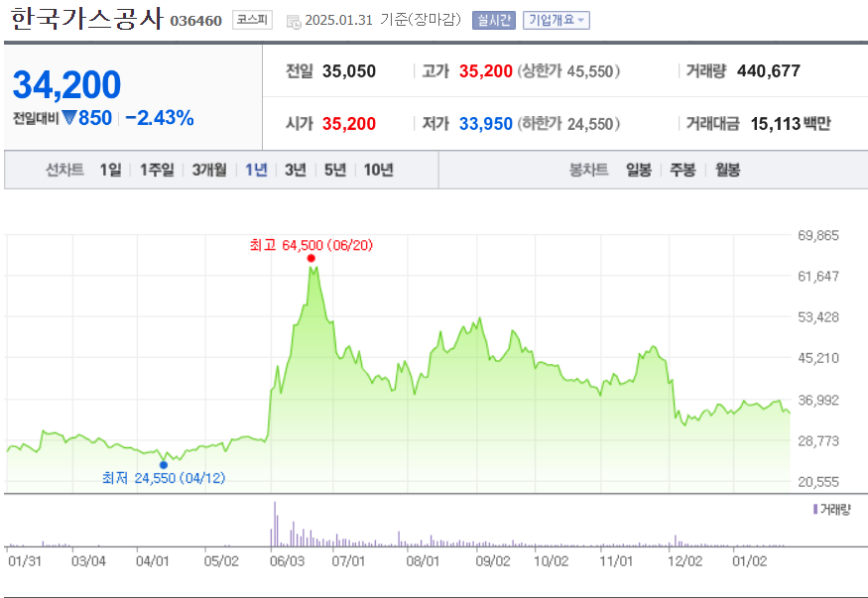Click the 12/02 date label on the chart axis
The image size is (868, 598).
pos(684,561)
